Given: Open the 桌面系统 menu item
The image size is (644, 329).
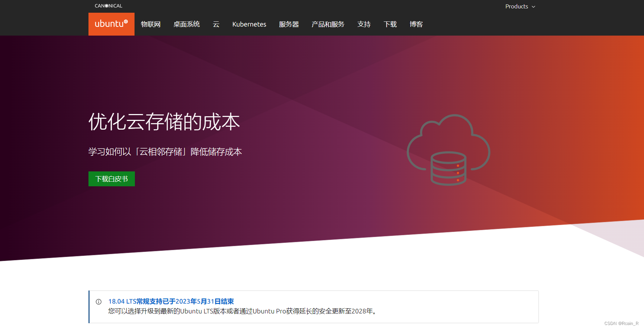Looking at the screenshot, I should pyautogui.click(x=186, y=24).
